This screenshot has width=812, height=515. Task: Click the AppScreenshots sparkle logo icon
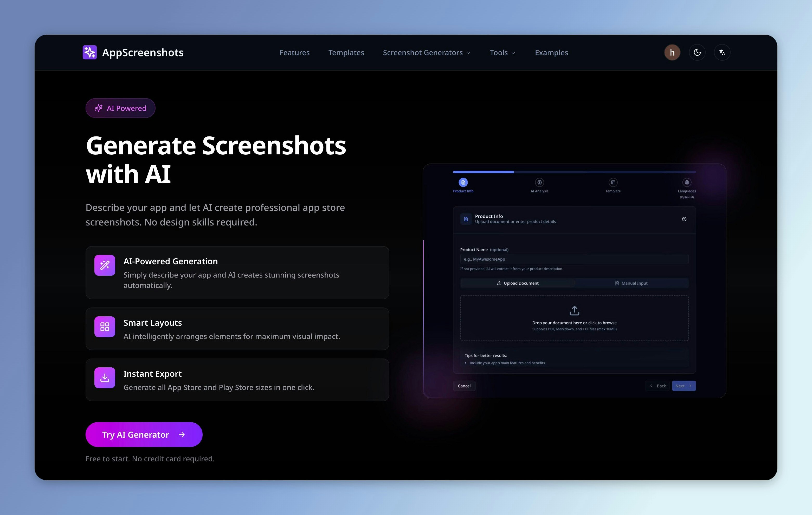pyautogui.click(x=90, y=52)
